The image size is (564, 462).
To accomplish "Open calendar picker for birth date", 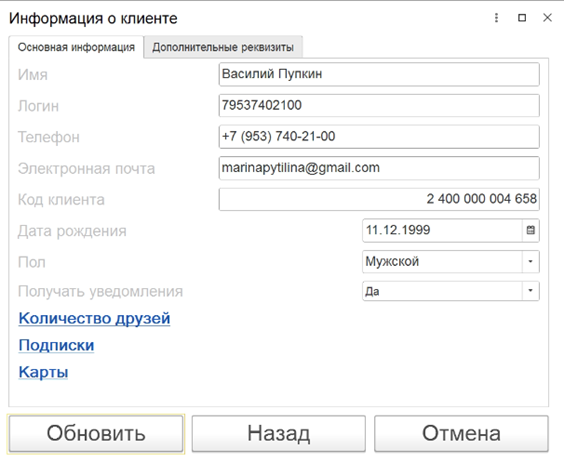I will click(531, 230).
